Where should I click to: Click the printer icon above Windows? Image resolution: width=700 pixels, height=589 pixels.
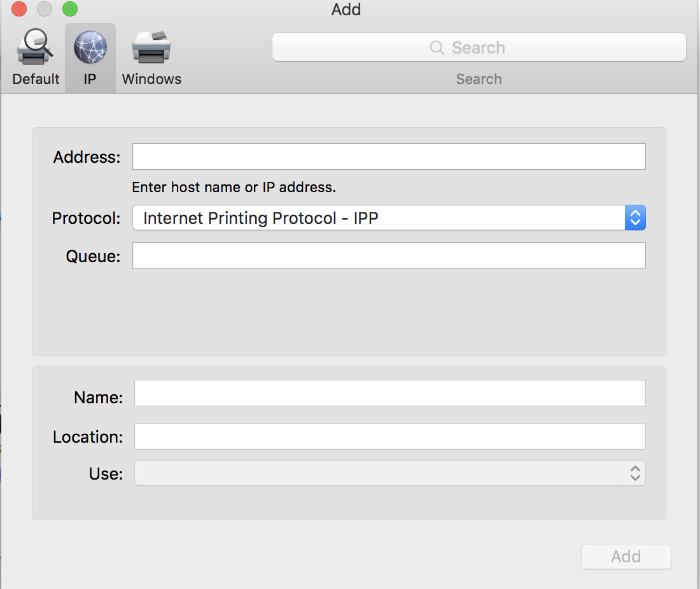pos(151,46)
